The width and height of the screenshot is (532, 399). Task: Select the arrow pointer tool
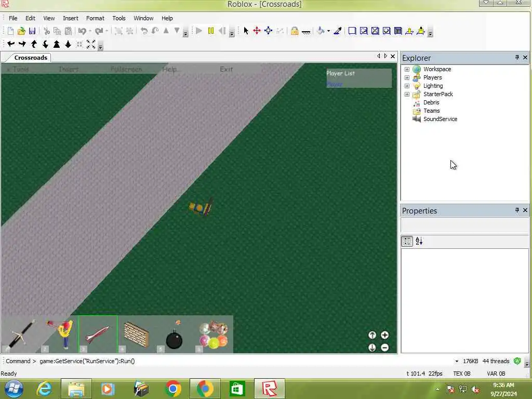(x=246, y=31)
